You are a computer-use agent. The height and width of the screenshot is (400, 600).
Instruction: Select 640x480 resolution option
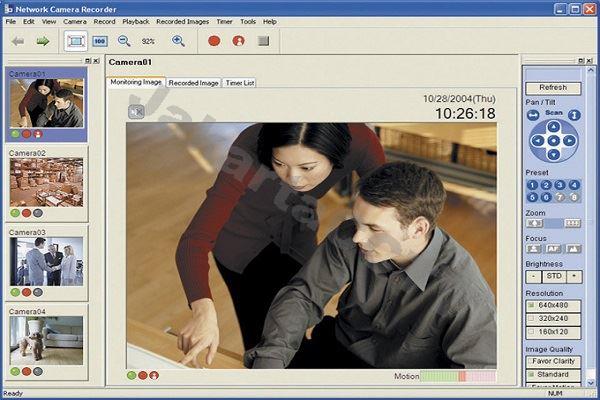(x=552, y=304)
